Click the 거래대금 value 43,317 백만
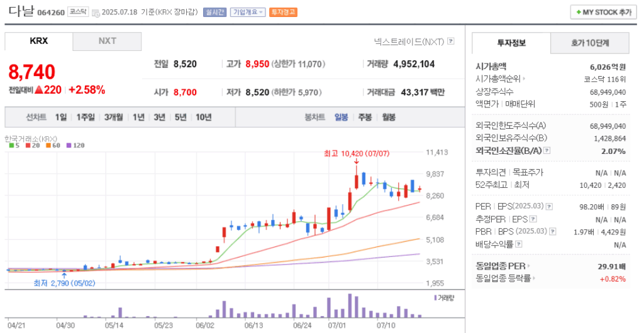Screen dimensions: 644x333 [423, 92]
